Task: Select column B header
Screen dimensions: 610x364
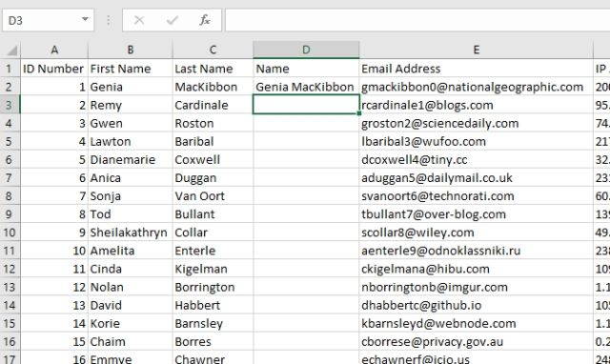Action: click(x=131, y=50)
